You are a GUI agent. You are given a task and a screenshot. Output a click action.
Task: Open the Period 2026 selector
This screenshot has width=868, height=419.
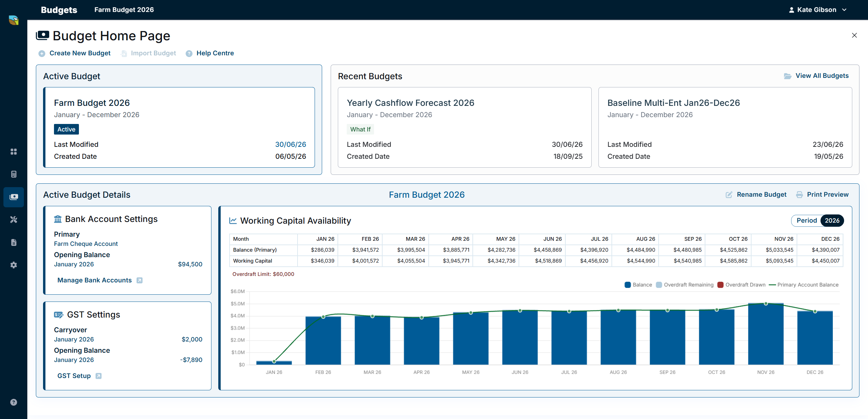coord(817,221)
